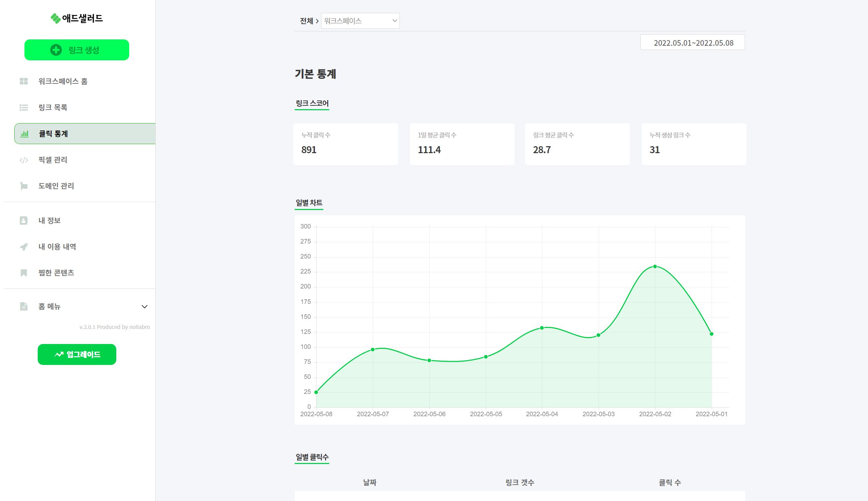Click the 찜한 콘텐츠 bookmark icon
The width and height of the screenshot is (868, 501).
point(24,273)
